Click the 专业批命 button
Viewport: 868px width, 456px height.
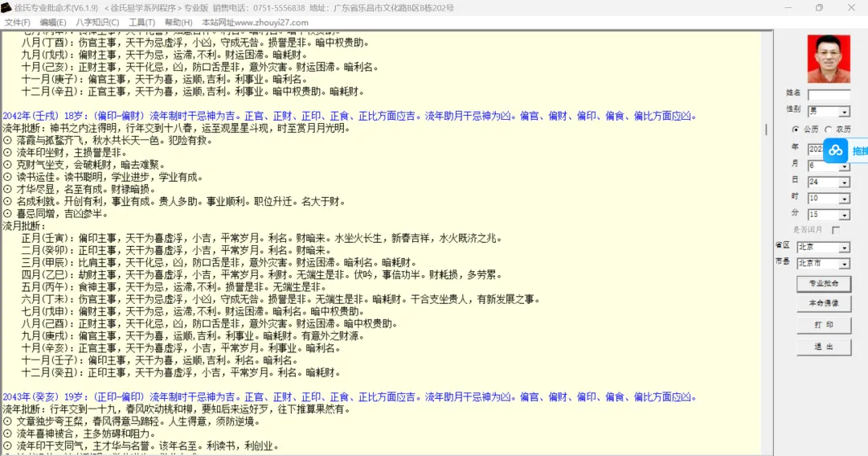pyautogui.click(x=824, y=284)
